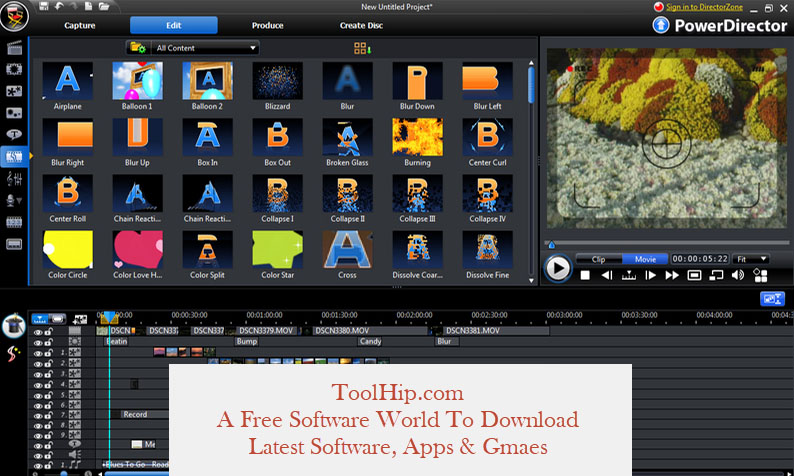Step to the previous frame
Viewport: 794px width, 476px height.
tap(607, 275)
